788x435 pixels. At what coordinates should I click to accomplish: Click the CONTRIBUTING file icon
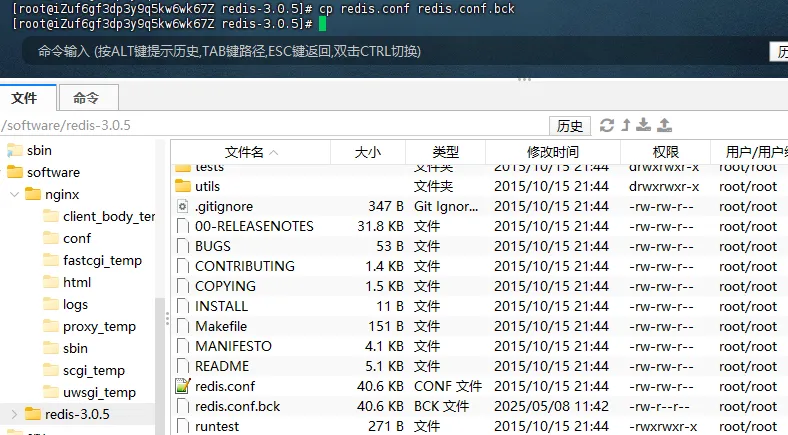click(183, 266)
